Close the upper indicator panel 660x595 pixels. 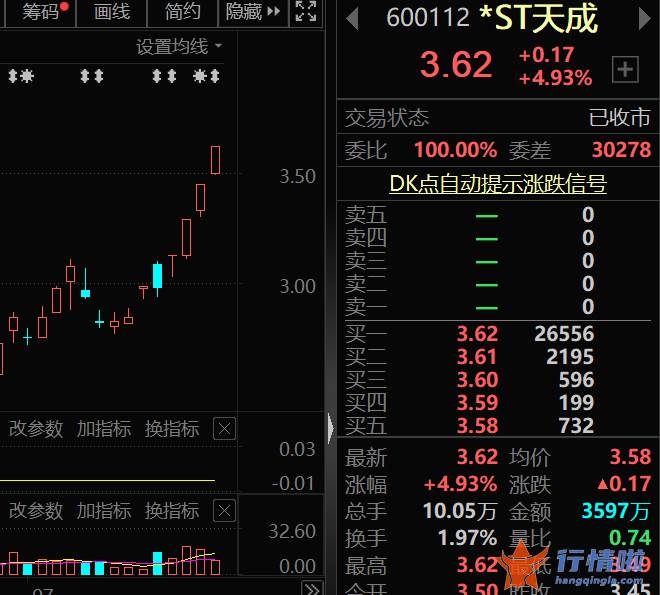click(224, 429)
